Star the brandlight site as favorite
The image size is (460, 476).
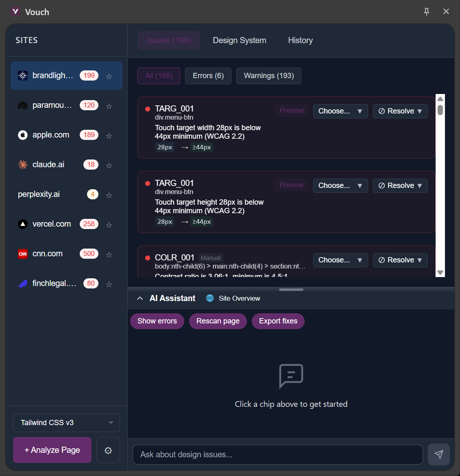[x=109, y=76]
